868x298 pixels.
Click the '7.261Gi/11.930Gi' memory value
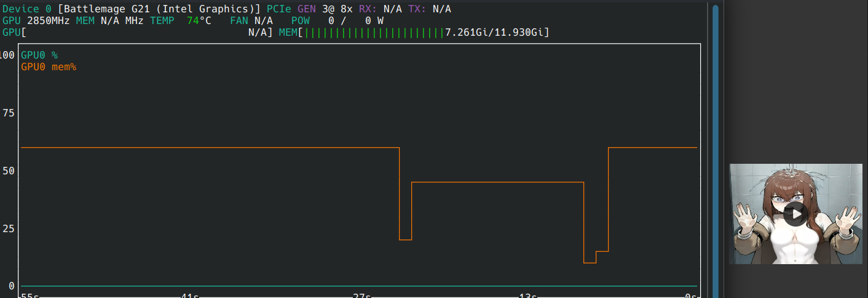coord(494,32)
